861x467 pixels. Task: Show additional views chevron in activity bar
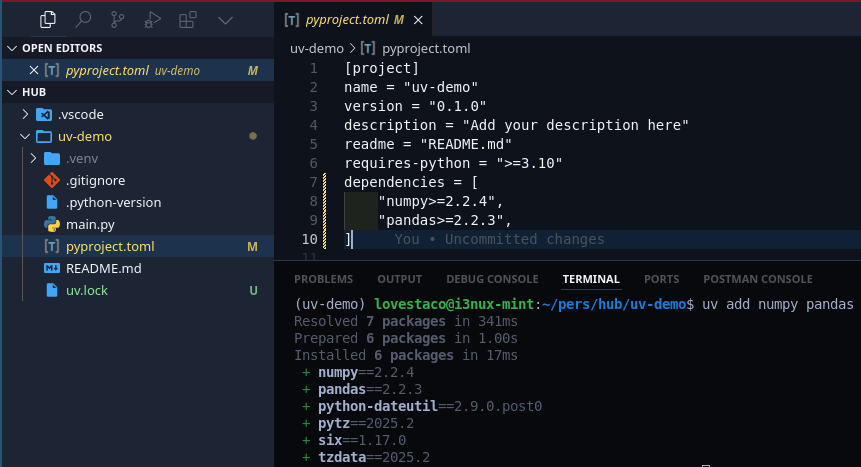[x=225, y=21]
